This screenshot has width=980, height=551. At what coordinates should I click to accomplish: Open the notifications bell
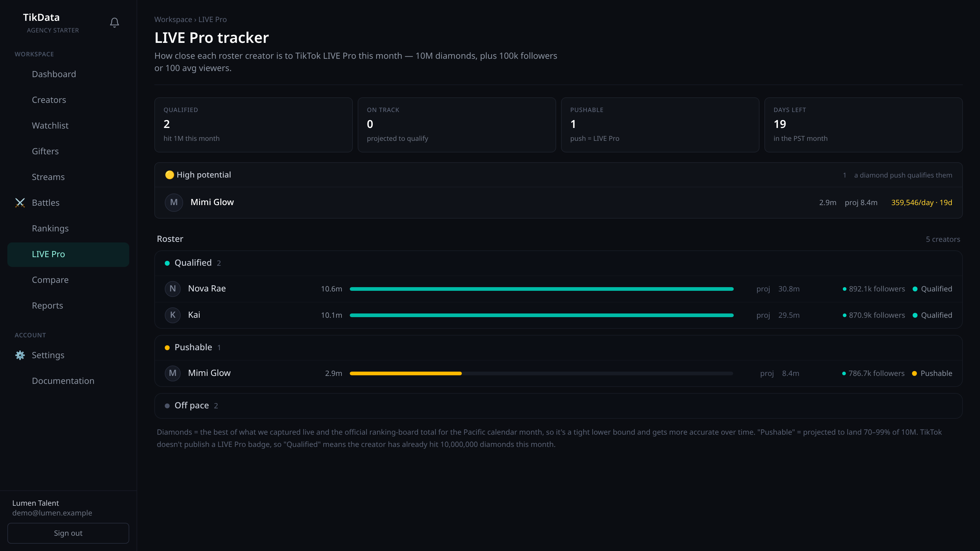click(x=115, y=22)
